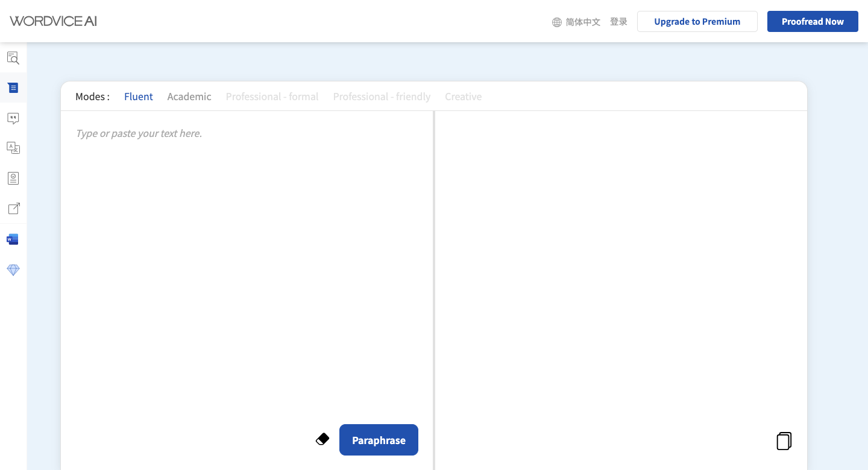Click the external link icon in the sidebar
This screenshot has height=470, width=868.
point(13,209)
